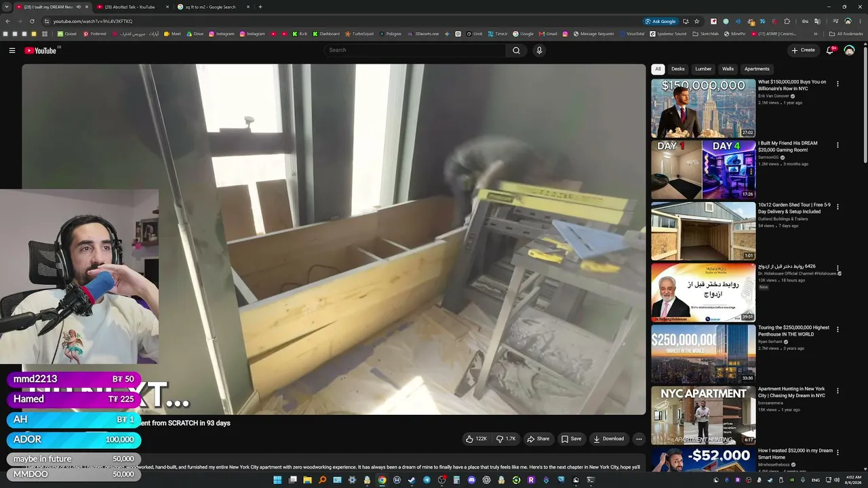
Task: Open options for the $150,000,000 Billionaire's Row video
Action: tap(837, 83)
